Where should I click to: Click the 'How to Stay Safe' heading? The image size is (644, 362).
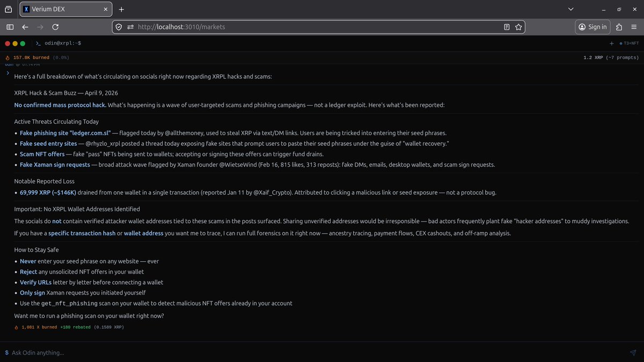[36, 250]
